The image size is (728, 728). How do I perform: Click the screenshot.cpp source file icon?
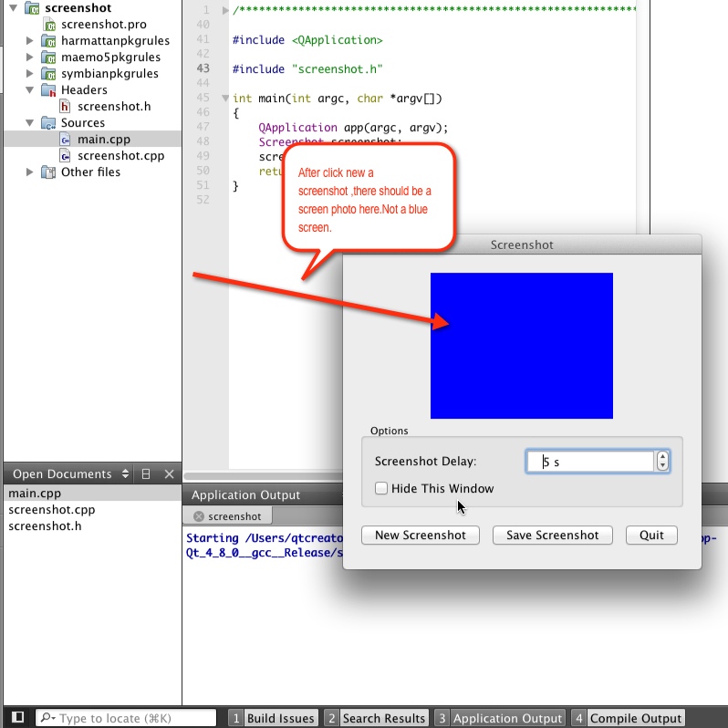click(65, 156)
